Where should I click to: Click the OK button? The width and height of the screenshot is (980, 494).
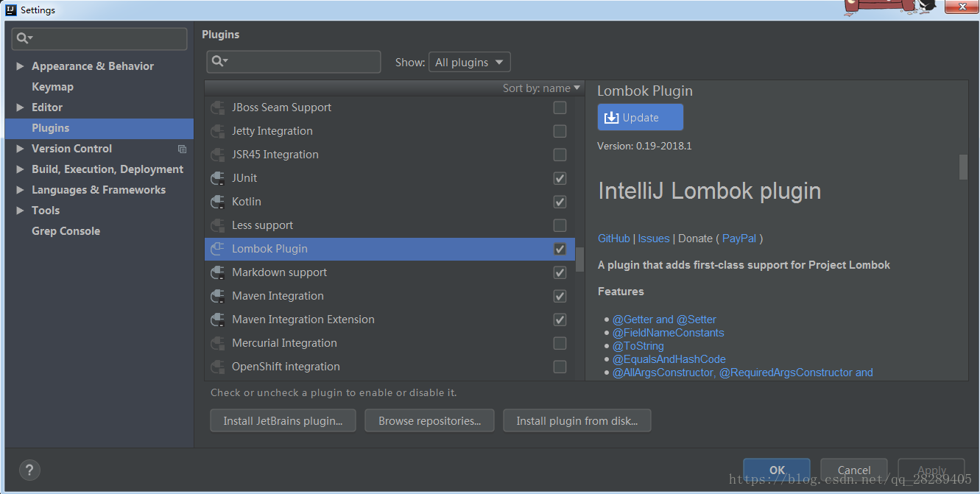pyautogui.click(x=777, y=470)
